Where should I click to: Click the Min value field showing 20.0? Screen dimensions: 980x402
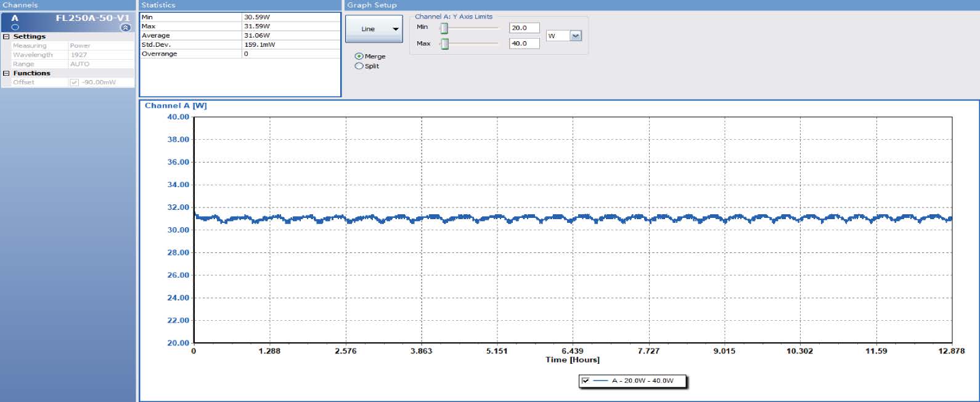click(524, 28)
